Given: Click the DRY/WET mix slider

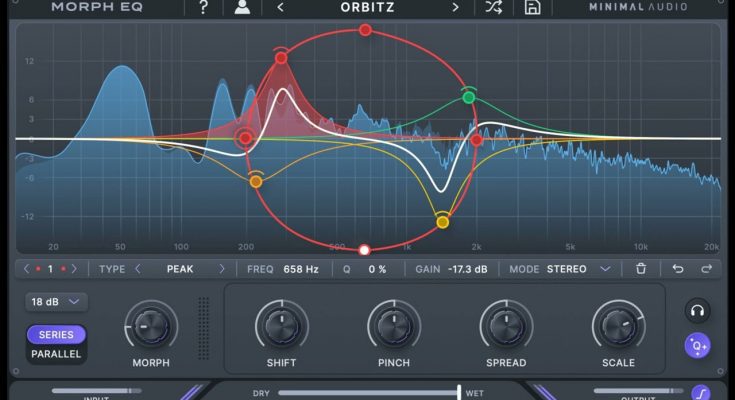Looking at the screenshot, I should [368, 392].
